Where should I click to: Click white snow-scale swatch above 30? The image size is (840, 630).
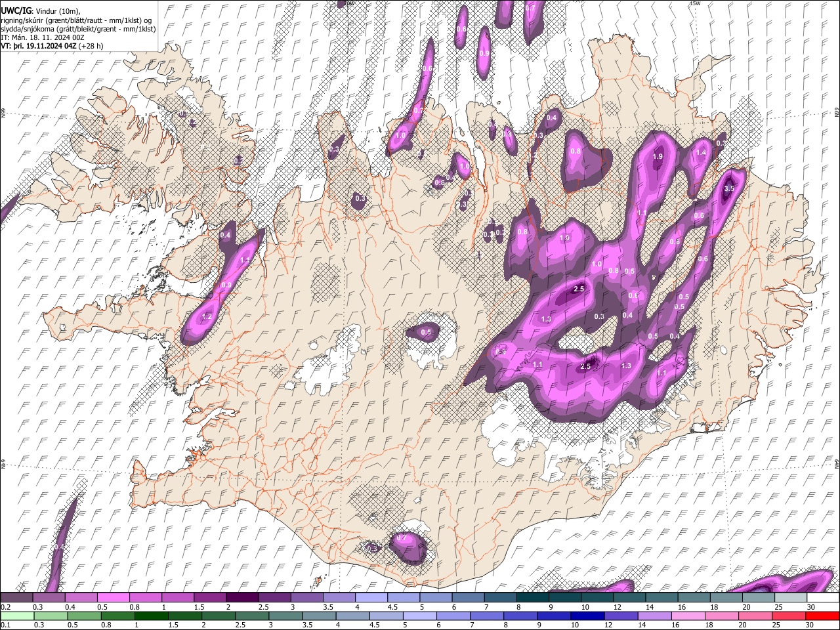click(823, 598)
